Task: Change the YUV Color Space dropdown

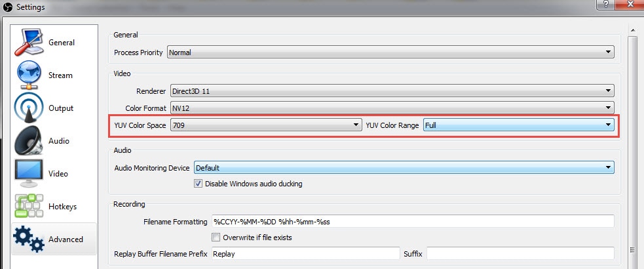Action: tap(266, 125)
